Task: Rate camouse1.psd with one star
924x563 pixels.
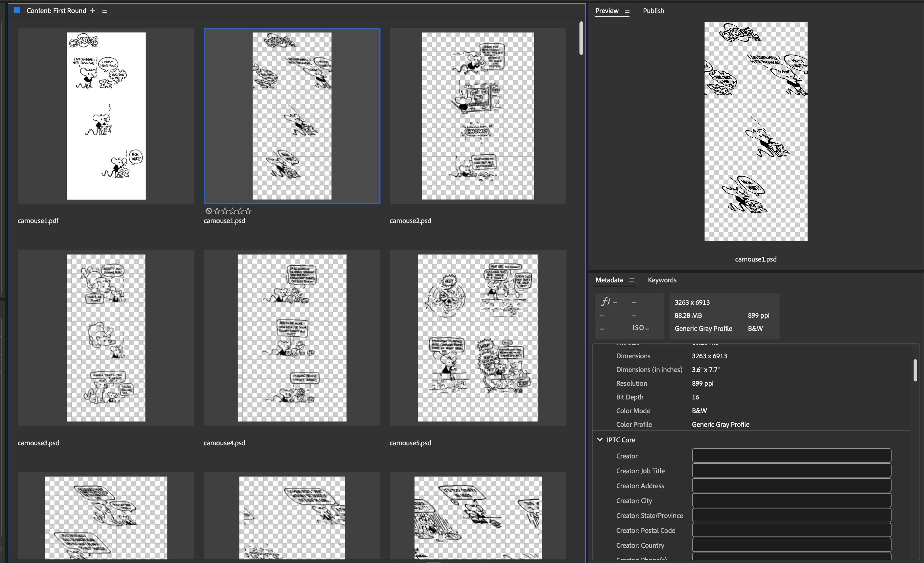Action: point(217,211)
